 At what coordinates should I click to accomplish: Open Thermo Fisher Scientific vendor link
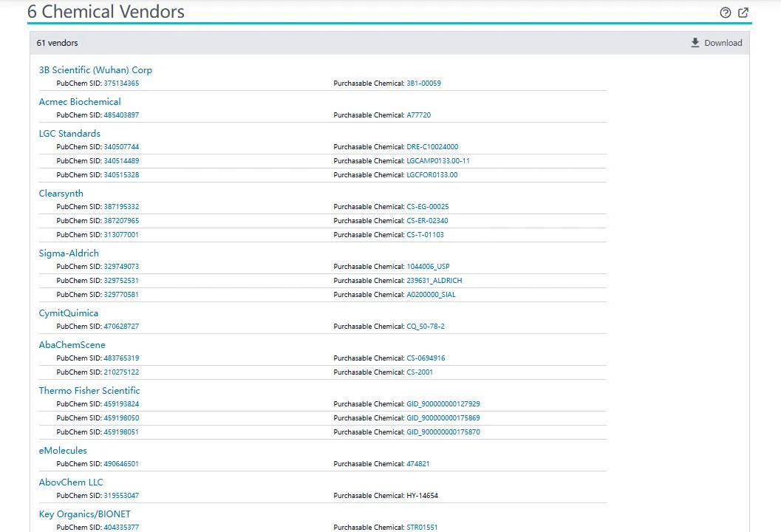pyautogui.click(x=89, y=391)
